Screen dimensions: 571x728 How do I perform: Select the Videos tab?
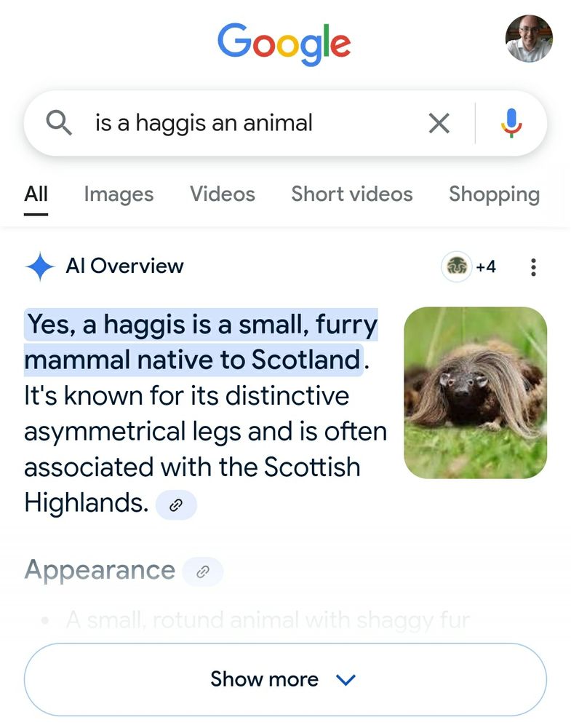pos(222,194)
